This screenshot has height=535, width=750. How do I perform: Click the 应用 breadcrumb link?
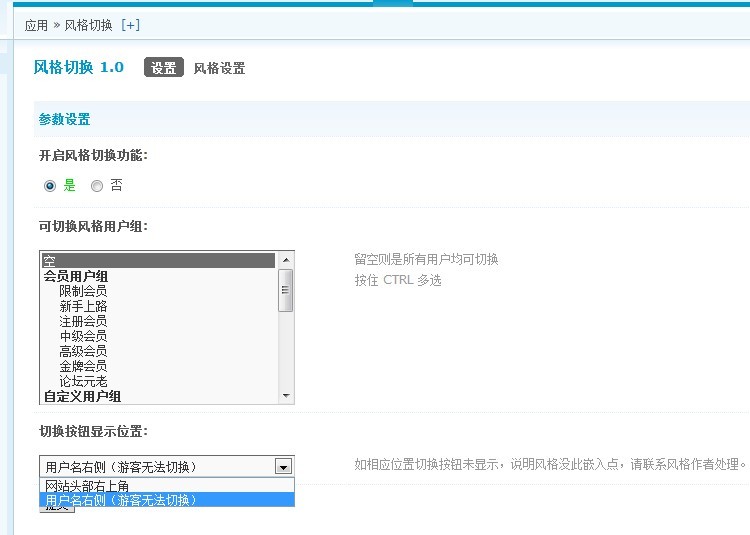[36, 25]
